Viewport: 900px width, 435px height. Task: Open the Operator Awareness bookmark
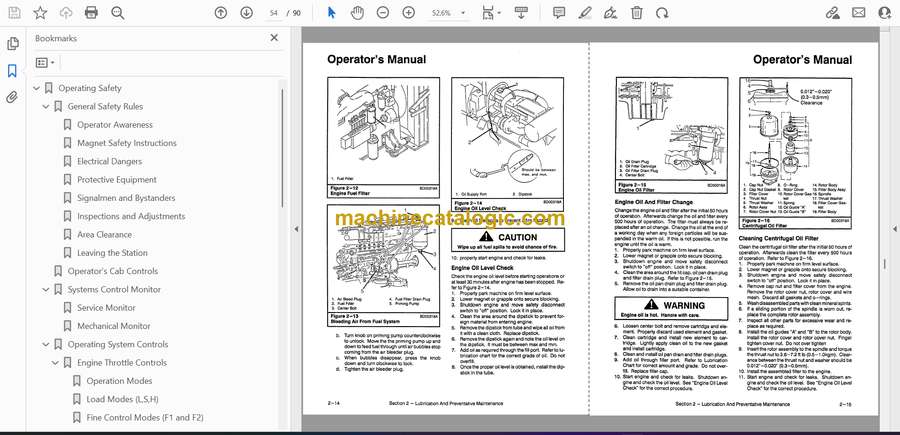pyautogui.click(x=115, y=125)
